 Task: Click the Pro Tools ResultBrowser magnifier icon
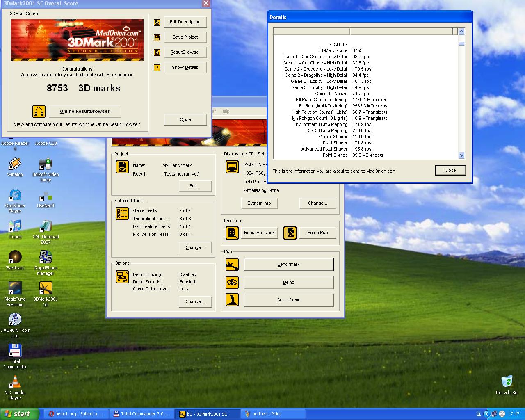[x=233, y=233]
